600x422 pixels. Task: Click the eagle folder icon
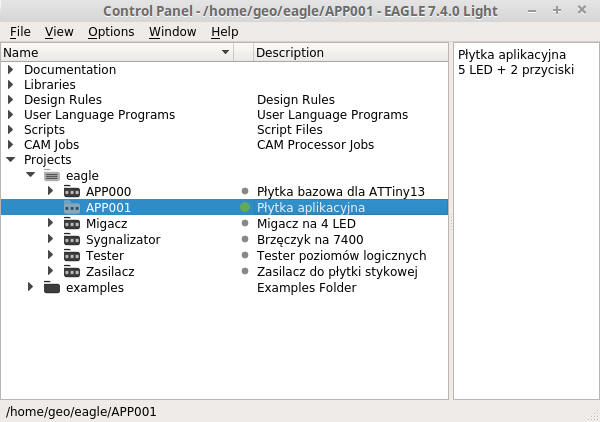click(52, 175)
